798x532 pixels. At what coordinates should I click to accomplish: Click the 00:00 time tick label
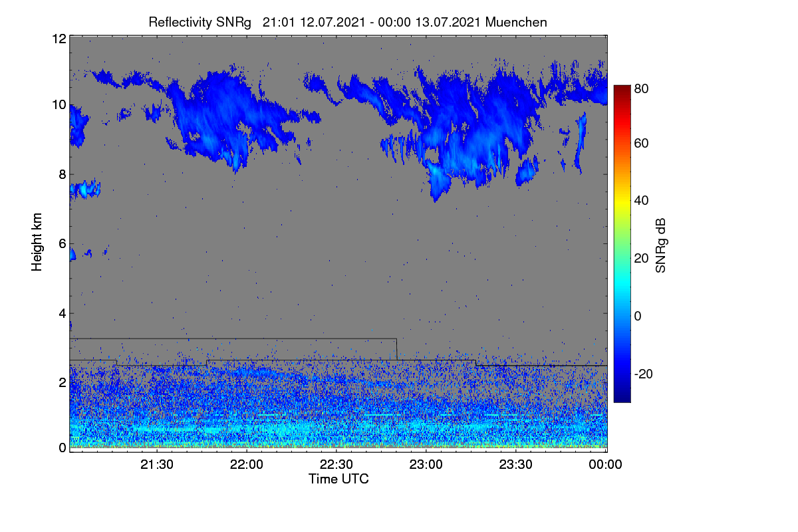click(x=606, y=465)
